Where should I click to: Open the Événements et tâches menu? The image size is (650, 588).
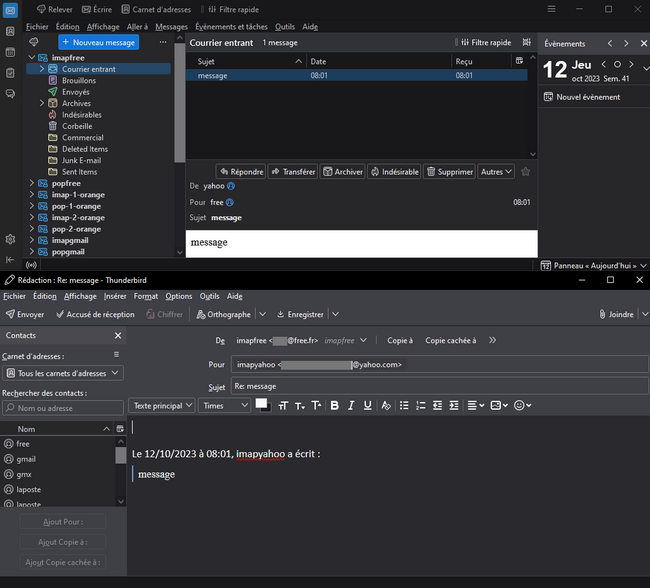coord(231,27)
